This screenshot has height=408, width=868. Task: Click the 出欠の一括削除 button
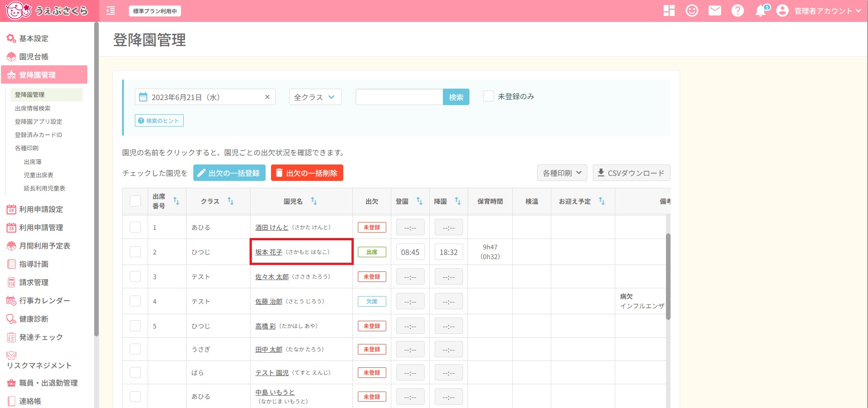tap(307, 173)
